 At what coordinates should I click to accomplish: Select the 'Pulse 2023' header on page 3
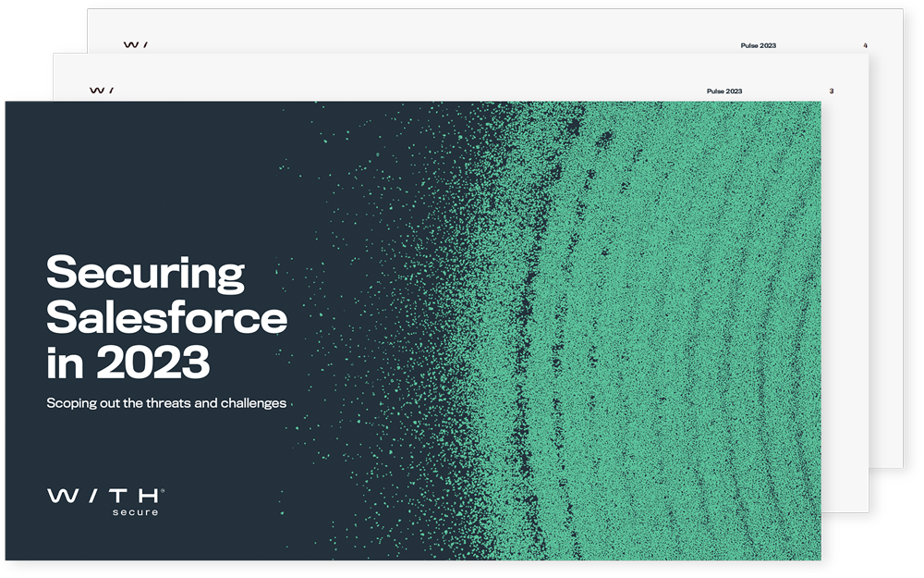[723, 92]
